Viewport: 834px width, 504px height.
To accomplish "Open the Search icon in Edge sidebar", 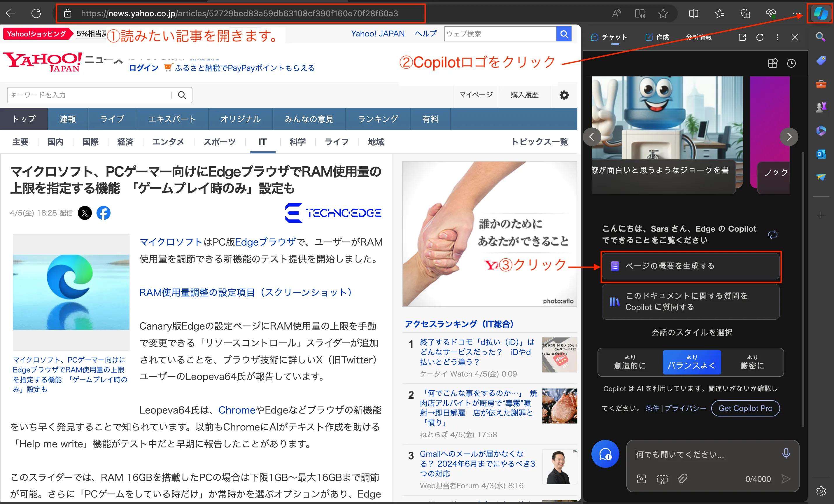I will (821, 36).
